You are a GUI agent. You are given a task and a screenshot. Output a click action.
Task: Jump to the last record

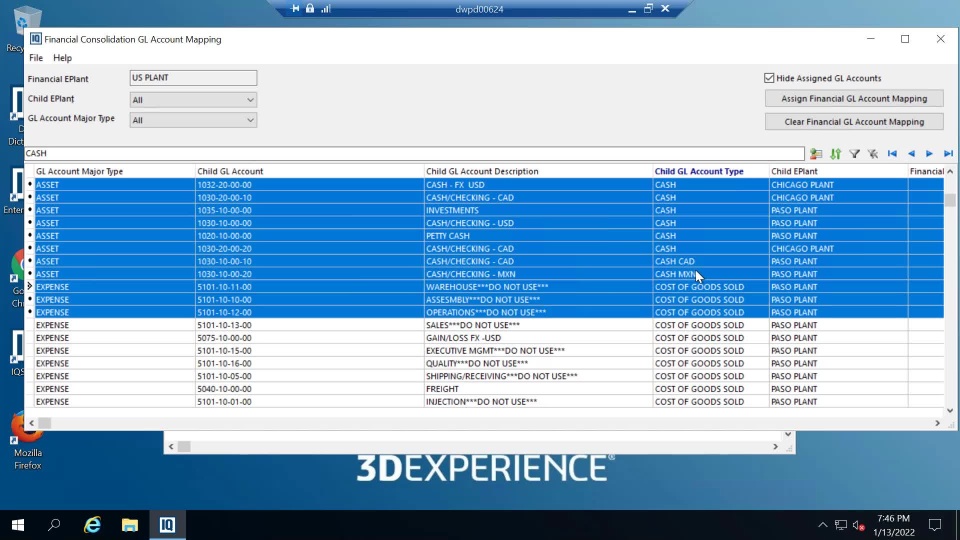948,154
